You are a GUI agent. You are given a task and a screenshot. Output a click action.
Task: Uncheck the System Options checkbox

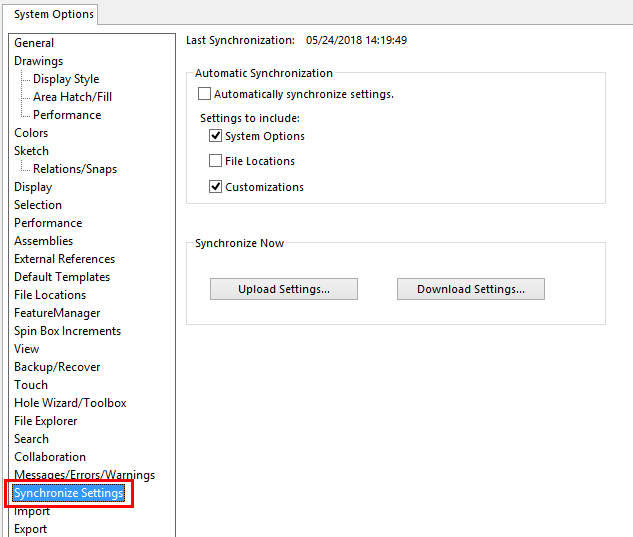click(216, 136)
